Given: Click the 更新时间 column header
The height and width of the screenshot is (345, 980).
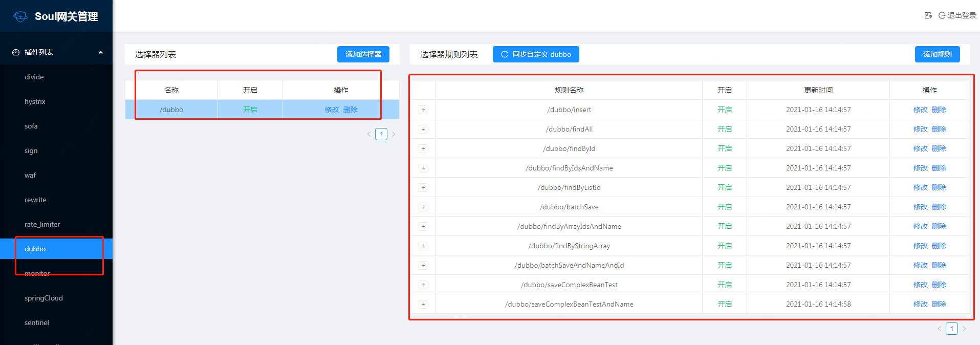Looking at the screenshot, I should pyautogui.click(x=818, y=90).
